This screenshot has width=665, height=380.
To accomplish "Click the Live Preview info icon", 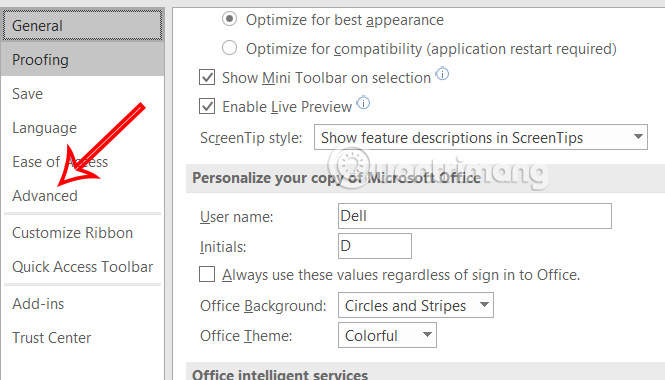I will click(363, 103).
